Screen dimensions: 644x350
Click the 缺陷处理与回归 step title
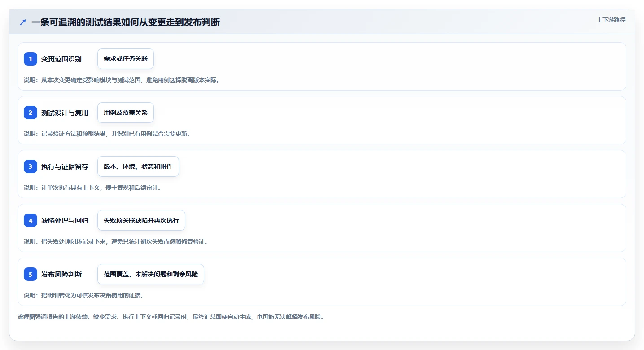pyautogui.click(x=65, y=221)
